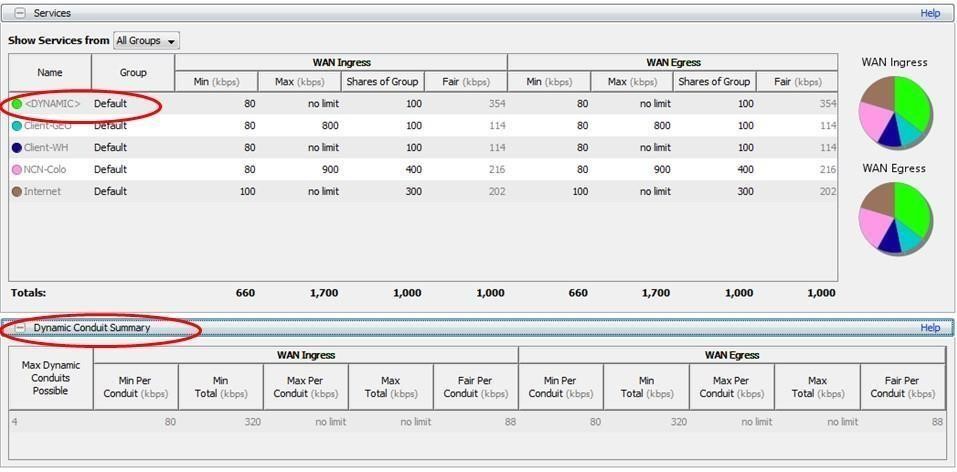
Task: Click NCN-Colo WAN Egress Max value 900
Action: click(661, 170)
